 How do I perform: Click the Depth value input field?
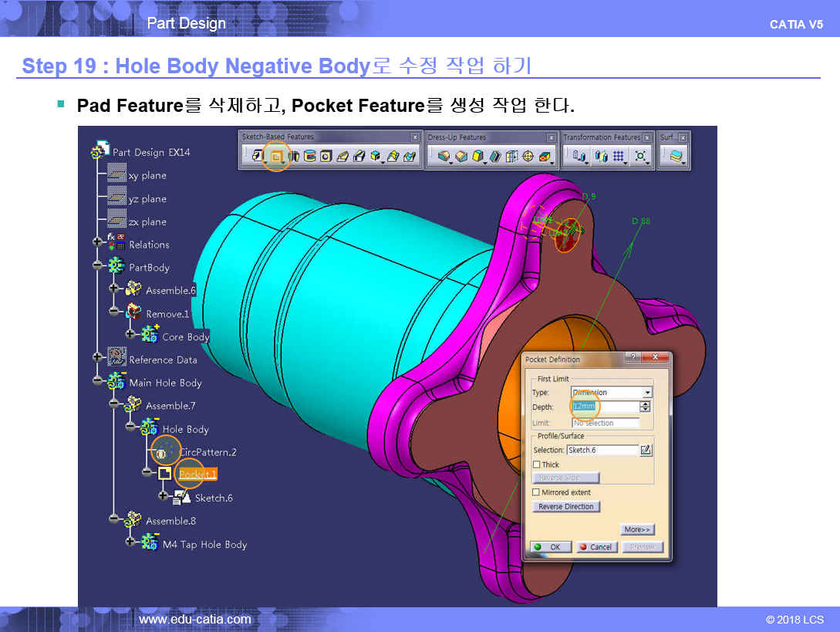coord(605,407)
